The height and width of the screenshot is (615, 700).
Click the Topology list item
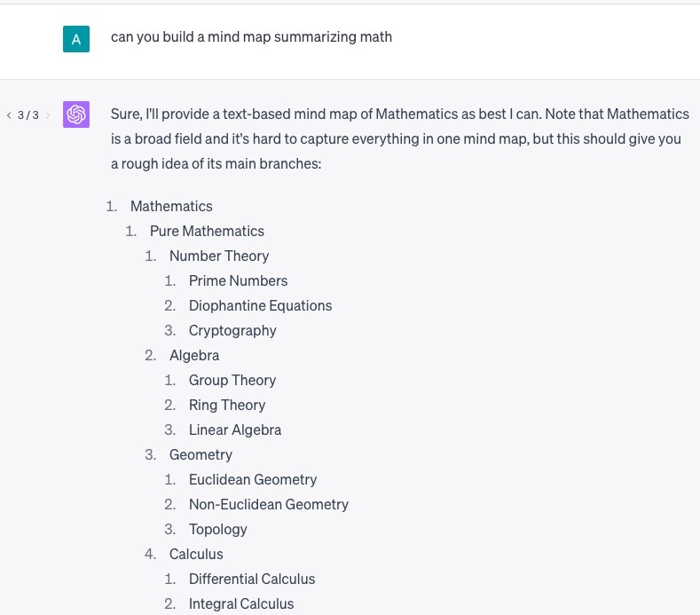point(217,529)
